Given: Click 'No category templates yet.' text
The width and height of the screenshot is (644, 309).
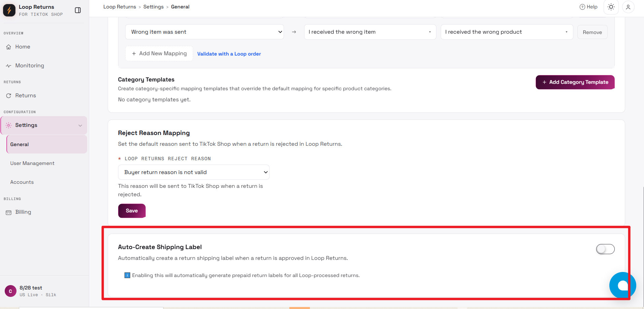Looking at the screenshot, I should [154, 100].
